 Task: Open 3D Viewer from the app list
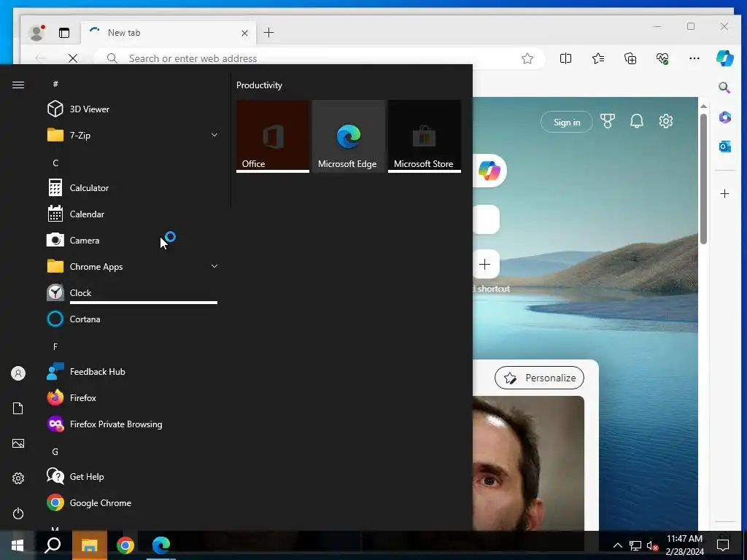(x=133, y=109)
